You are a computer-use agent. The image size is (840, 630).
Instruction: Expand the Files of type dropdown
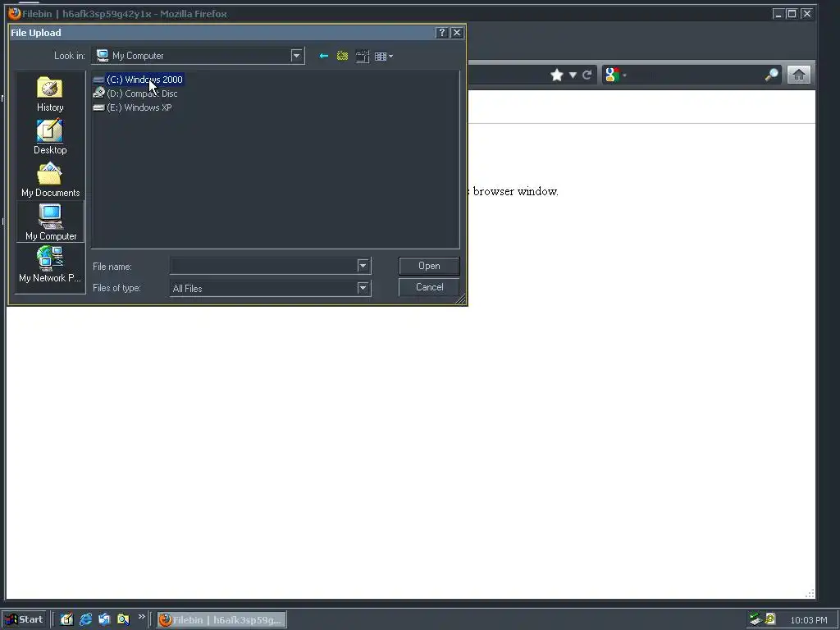(363, 288)
